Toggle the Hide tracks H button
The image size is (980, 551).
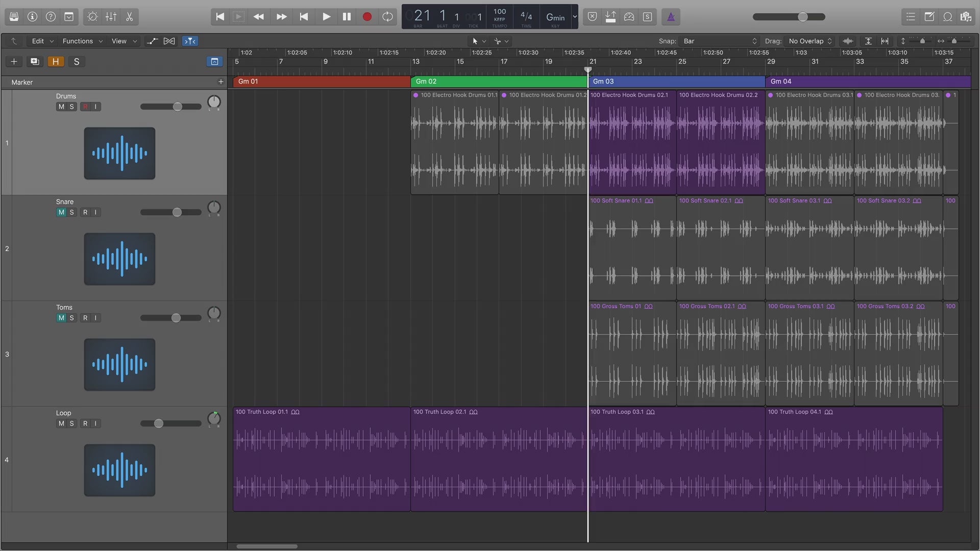56,62
